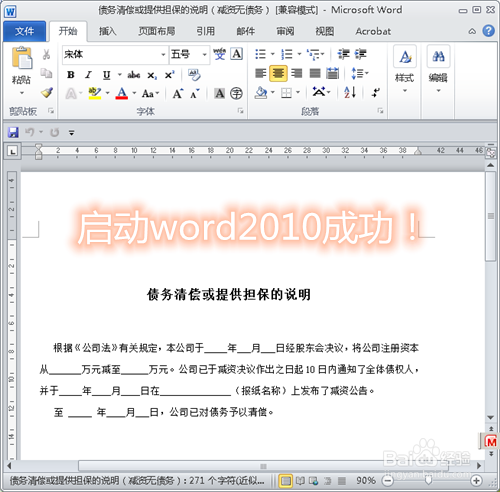The width and height of the screenshot is (500, 492).
Task: Click the word count status bar entry
Action: pyautogui.click(x=137, y=480)
